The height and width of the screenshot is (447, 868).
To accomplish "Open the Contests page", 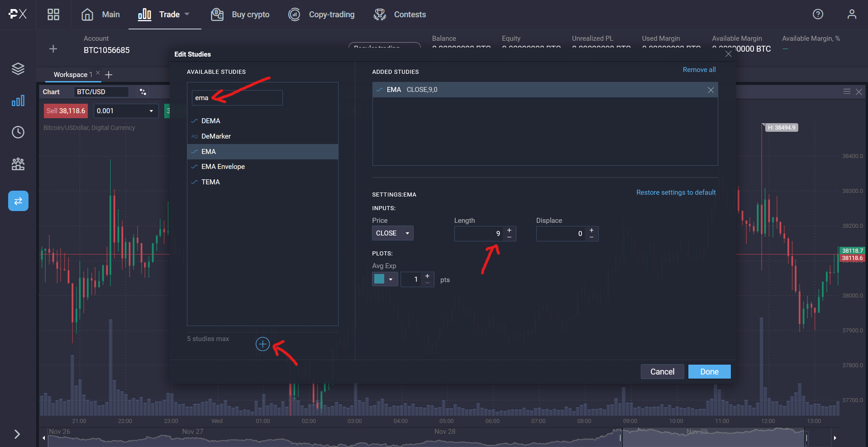I will coord(399,14).
